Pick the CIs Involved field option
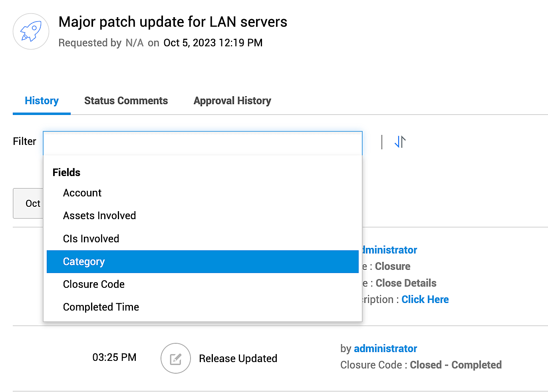This screenshot has height=392, width=548. point(91,239)
